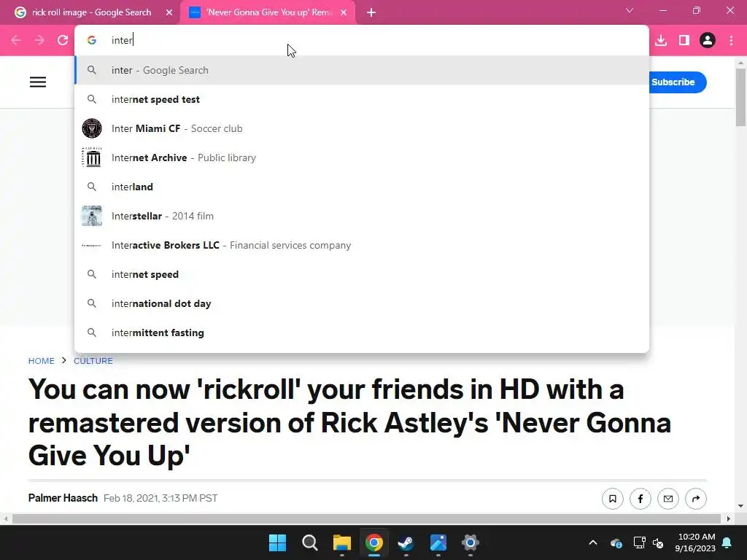Image resolution: width=747 pixels, height=560 pixels.
Task: Click the scroll-right arrow at page bottom
Action: (x=729, y=518)
